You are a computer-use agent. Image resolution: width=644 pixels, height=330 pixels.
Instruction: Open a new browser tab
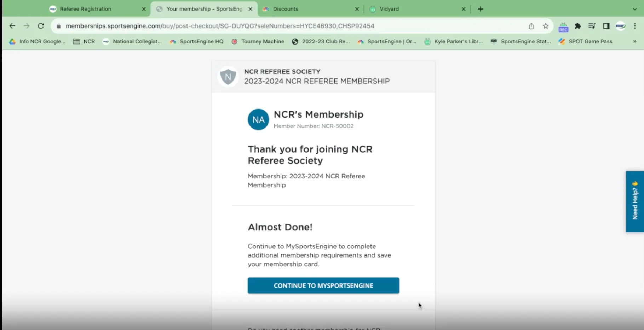coord(480,9)
